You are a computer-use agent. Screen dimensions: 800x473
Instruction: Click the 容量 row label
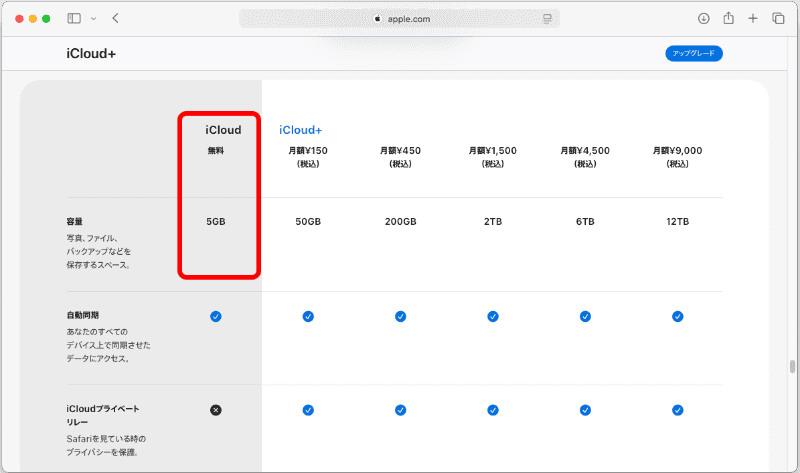pyautogui.click(x=74, y=221)
